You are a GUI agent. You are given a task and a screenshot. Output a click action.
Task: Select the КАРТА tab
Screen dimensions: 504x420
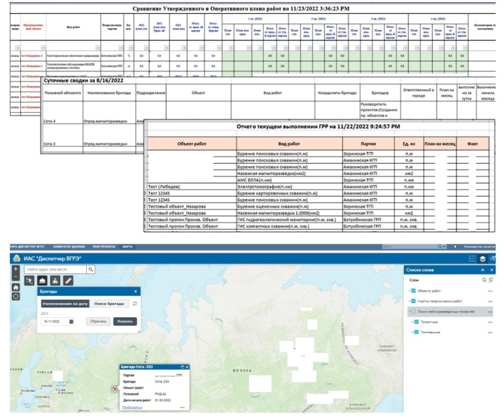127,246
